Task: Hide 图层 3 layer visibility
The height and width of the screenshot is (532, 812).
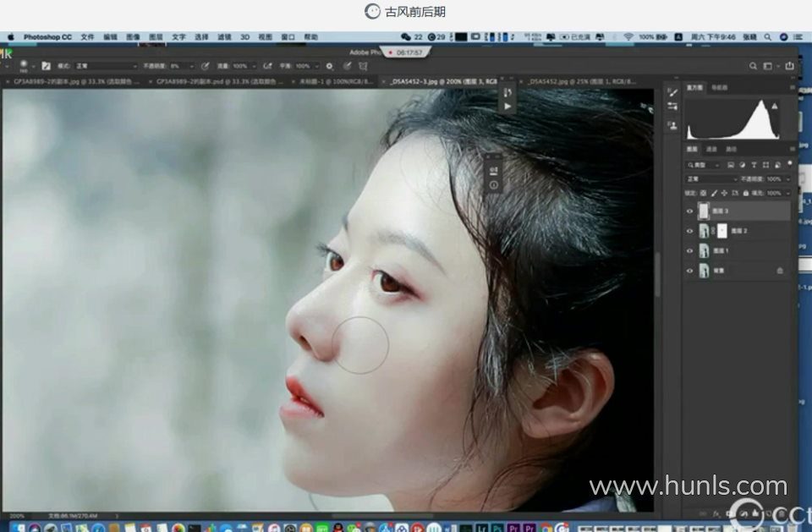Action: point(690,211)
